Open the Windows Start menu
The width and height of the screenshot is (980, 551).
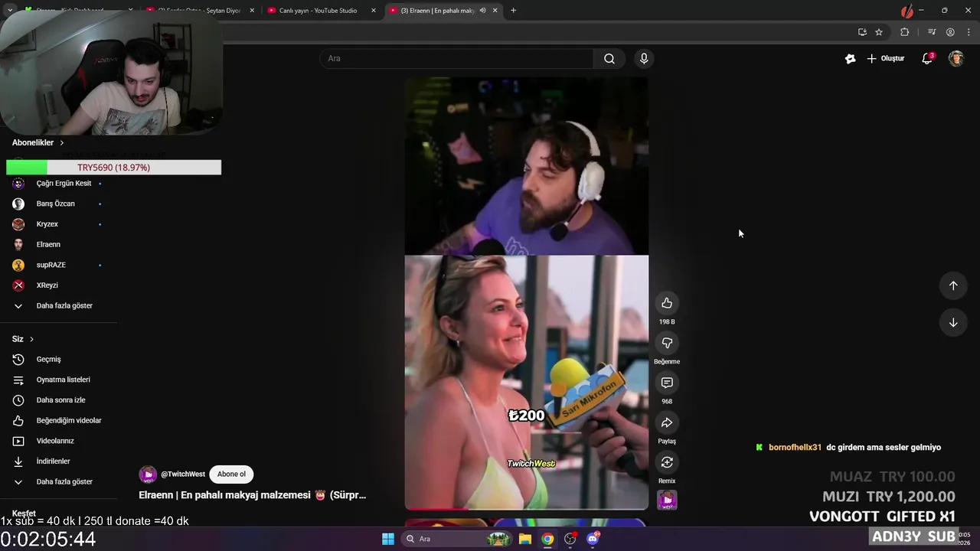pos(388,539)
